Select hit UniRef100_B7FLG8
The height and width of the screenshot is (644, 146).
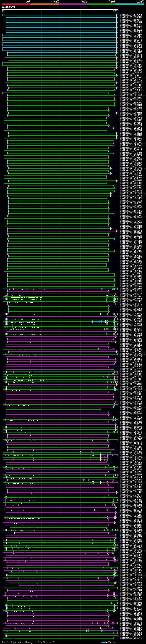click(131, 15)
